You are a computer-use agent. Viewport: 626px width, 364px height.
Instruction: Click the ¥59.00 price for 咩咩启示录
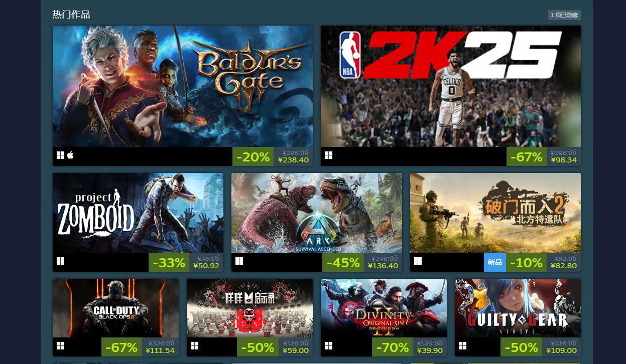point(296,350)
